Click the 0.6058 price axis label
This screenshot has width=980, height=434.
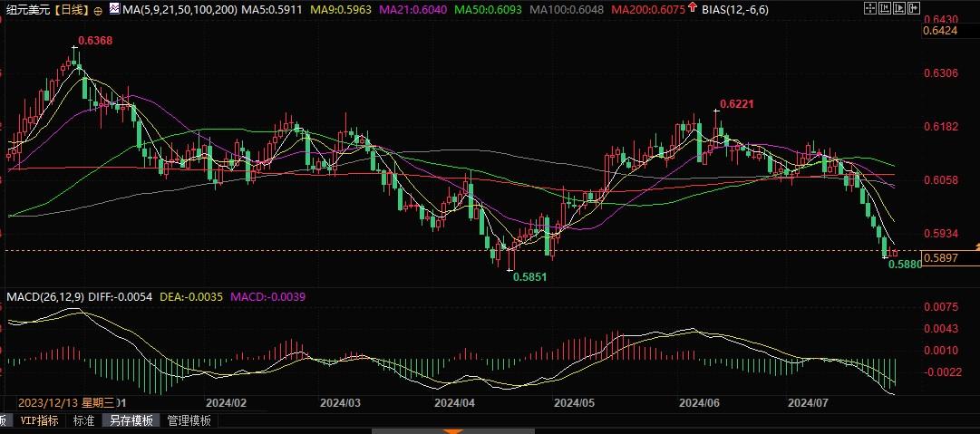pos(941,180)
